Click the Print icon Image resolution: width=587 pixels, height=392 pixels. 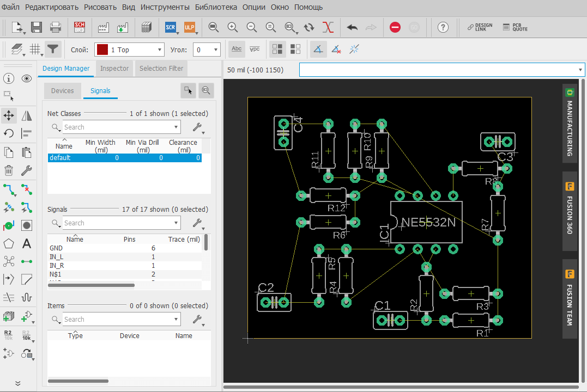click(56, 27)
